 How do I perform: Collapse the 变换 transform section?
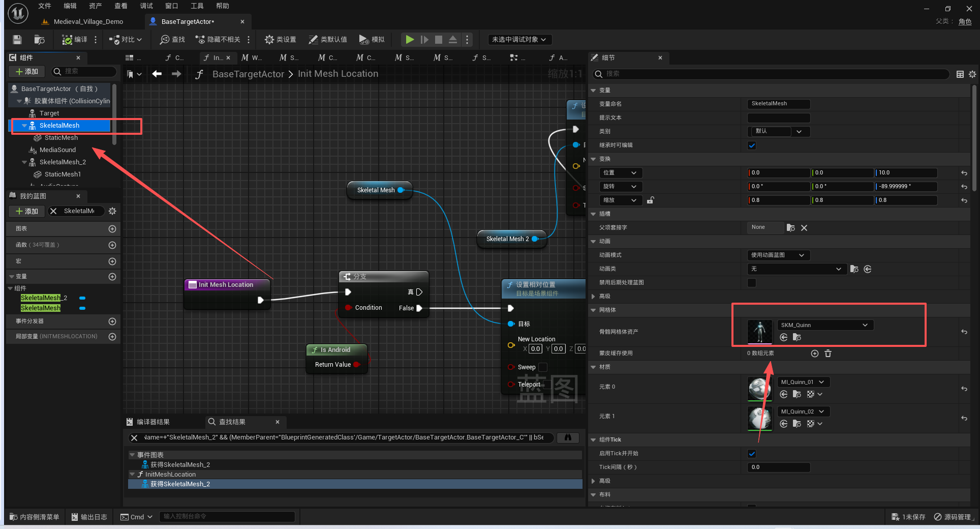pos(593,159)
